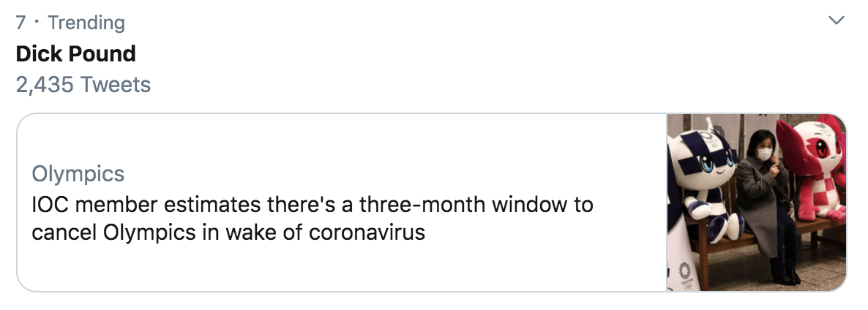Open the trend options chevron menu
868x310 pixels.
click(x=837, y=22)
